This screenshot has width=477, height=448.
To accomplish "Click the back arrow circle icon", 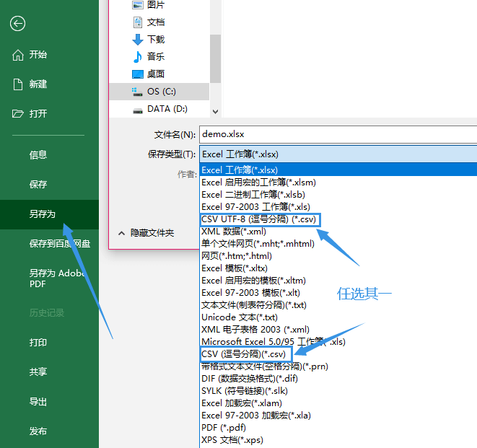I will [17, 23].
